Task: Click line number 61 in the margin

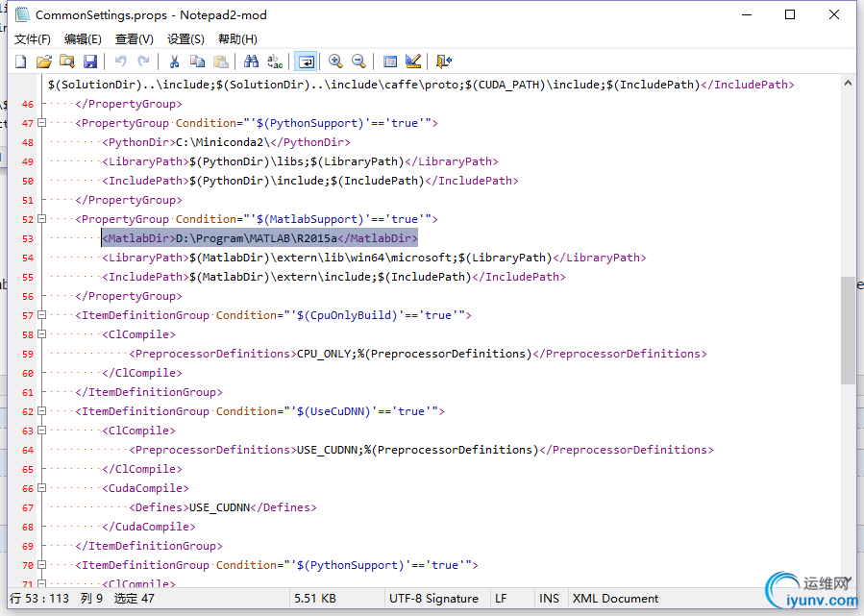Action: 28,392
